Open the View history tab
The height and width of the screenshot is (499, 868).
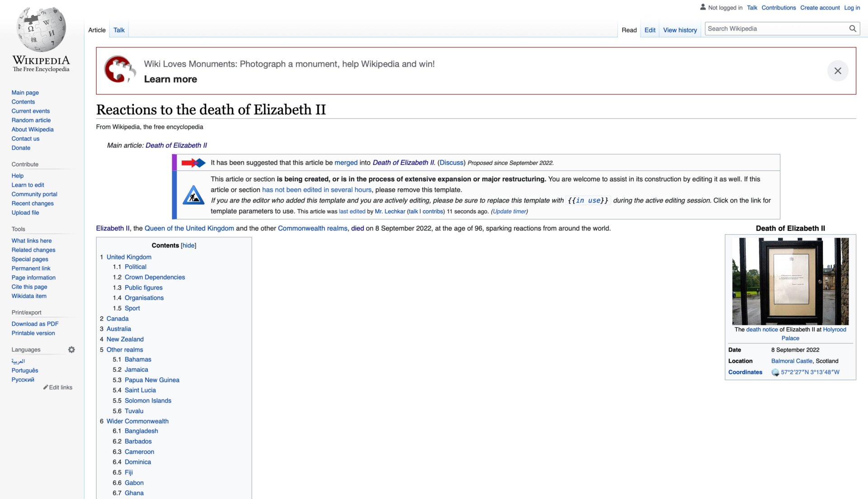click(680, 30)
